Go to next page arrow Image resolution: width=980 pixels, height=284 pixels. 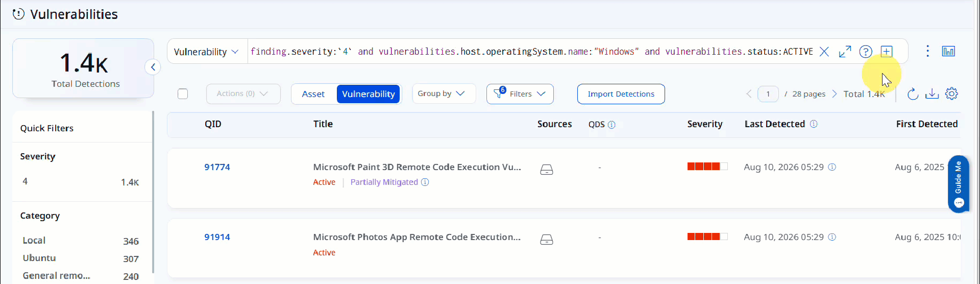(x=835, y=94)
